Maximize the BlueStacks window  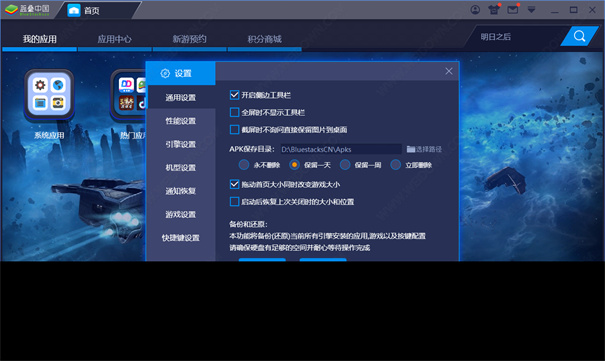point(574,10)
